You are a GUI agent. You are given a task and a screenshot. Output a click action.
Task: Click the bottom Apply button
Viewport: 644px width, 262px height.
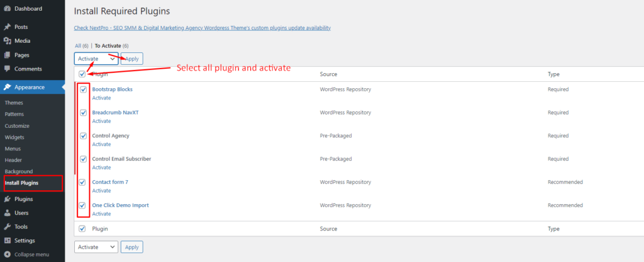tap(132, 247)
